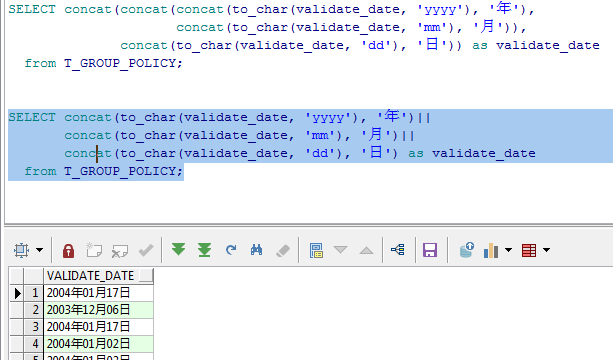Click the post changes checkmark icon

[x=146, y=250]
